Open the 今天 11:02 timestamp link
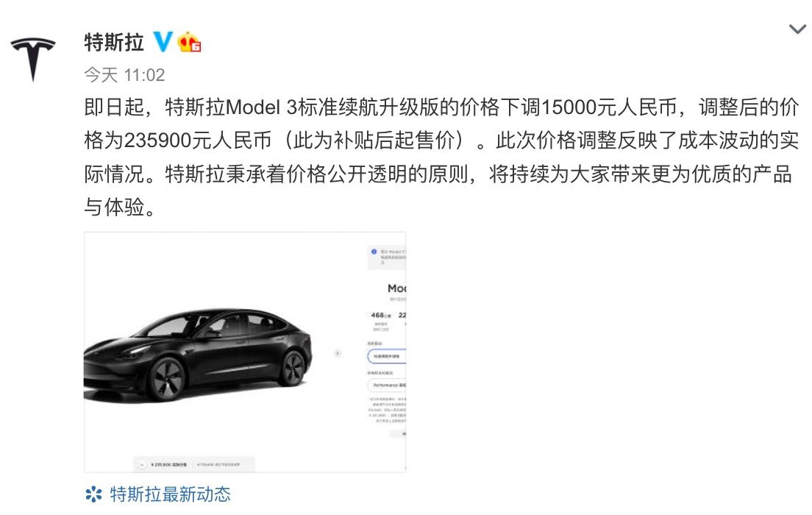The image size is (812, 515). click(x=124, y=75)
